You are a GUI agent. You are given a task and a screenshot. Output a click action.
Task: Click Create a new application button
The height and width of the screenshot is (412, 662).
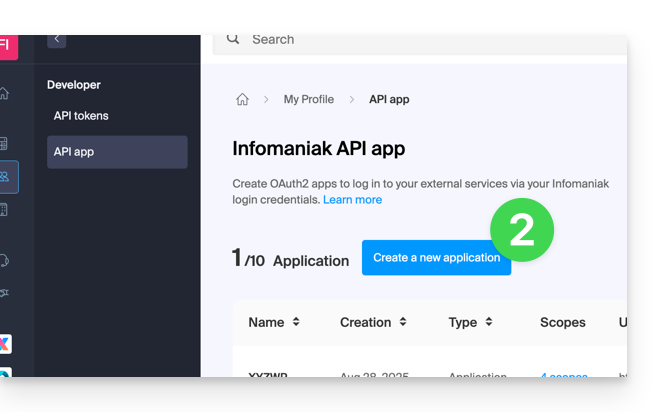[436, 258]
